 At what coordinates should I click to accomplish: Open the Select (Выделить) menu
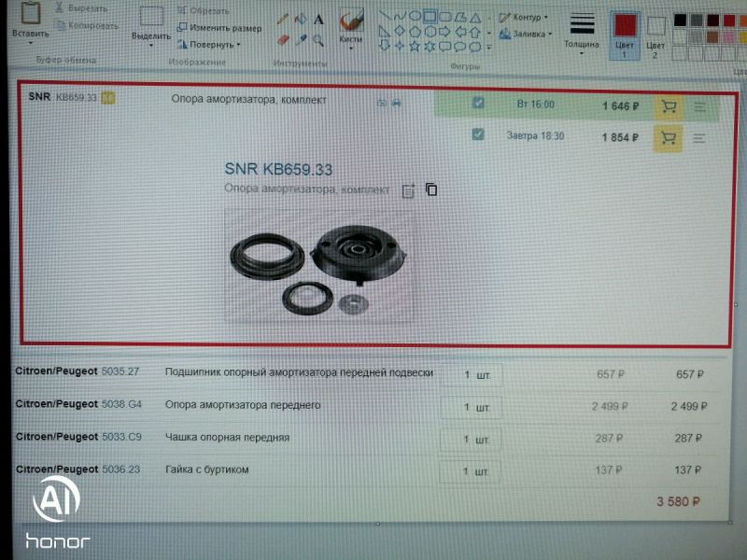tap(150, 25)
